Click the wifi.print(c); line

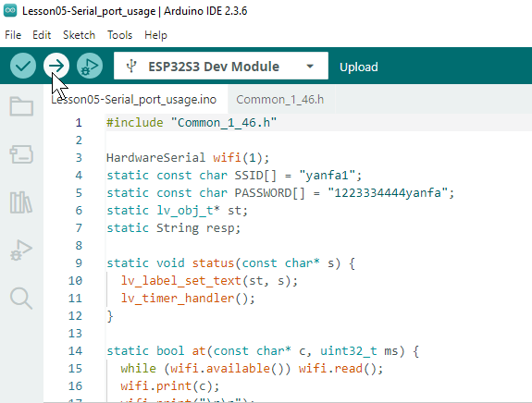pyautogui.click(x=170, y=386)
